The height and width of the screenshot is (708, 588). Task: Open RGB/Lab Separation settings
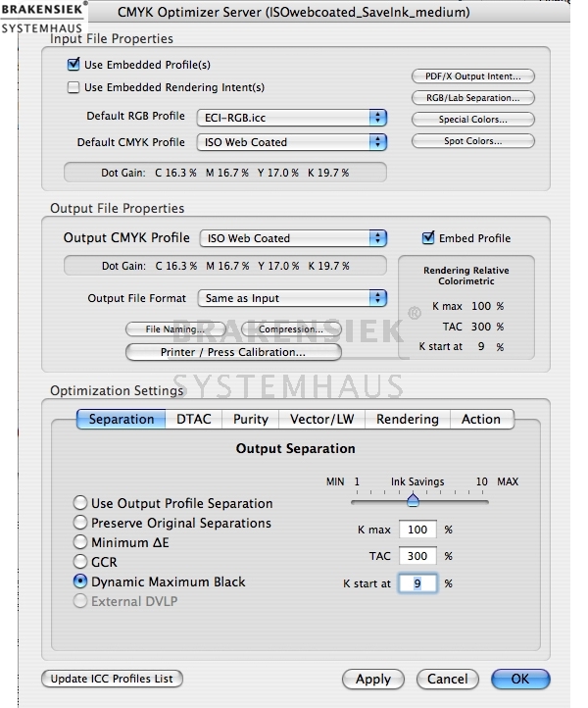[x=473, y=97]
